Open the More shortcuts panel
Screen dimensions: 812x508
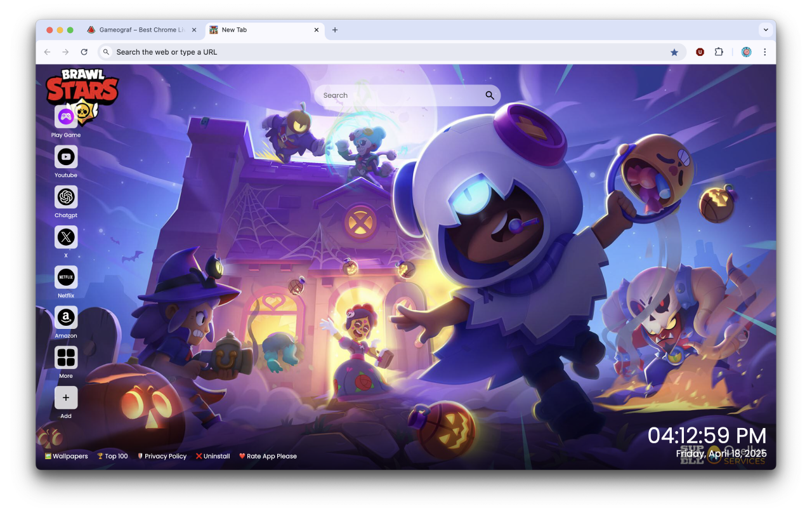point(66,357)
